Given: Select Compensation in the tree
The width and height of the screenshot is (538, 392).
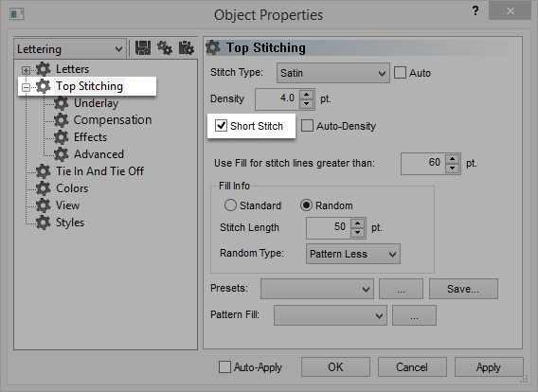Looking at the screenshot, I should 113,120.
